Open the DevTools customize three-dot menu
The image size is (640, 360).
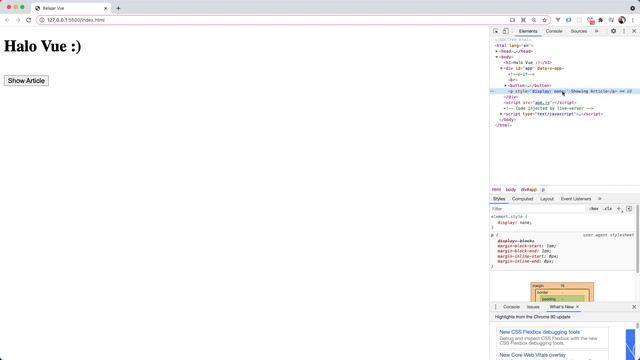click(624, 31)
